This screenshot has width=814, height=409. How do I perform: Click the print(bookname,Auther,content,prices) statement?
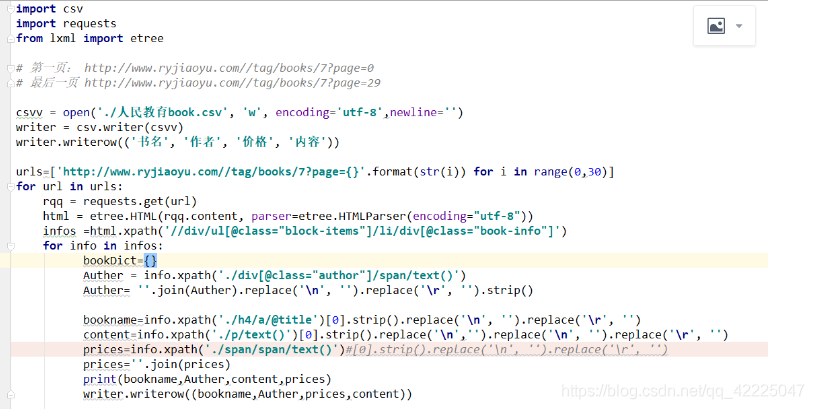[207, 379]
